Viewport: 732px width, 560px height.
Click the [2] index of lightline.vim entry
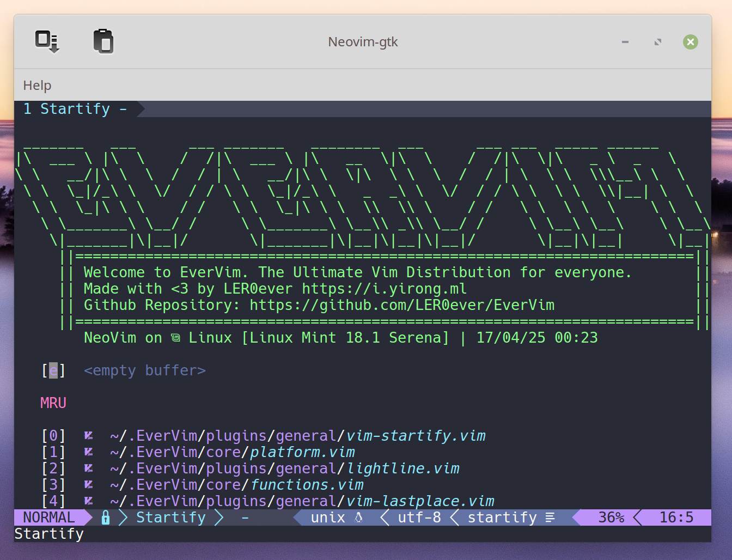click(x=53, y=468)
